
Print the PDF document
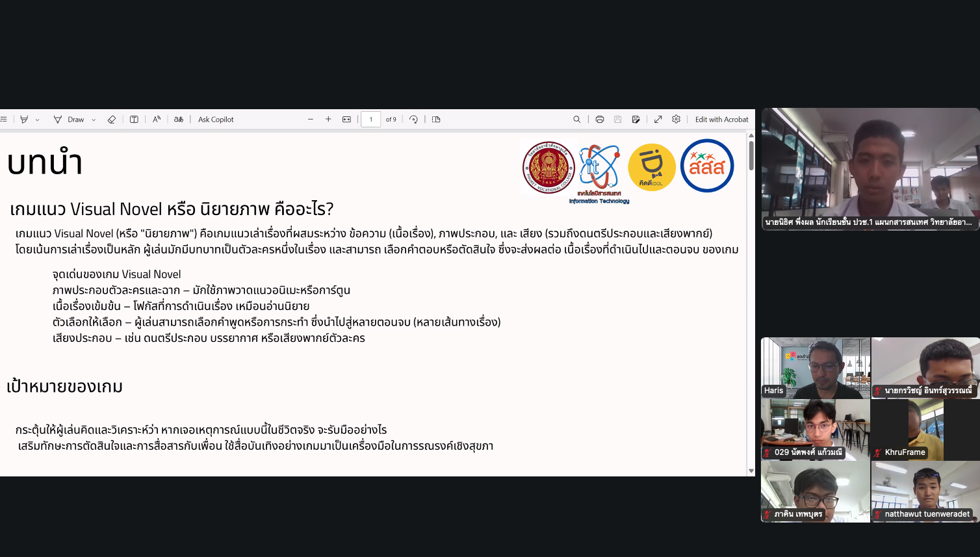tap(600, 120)
